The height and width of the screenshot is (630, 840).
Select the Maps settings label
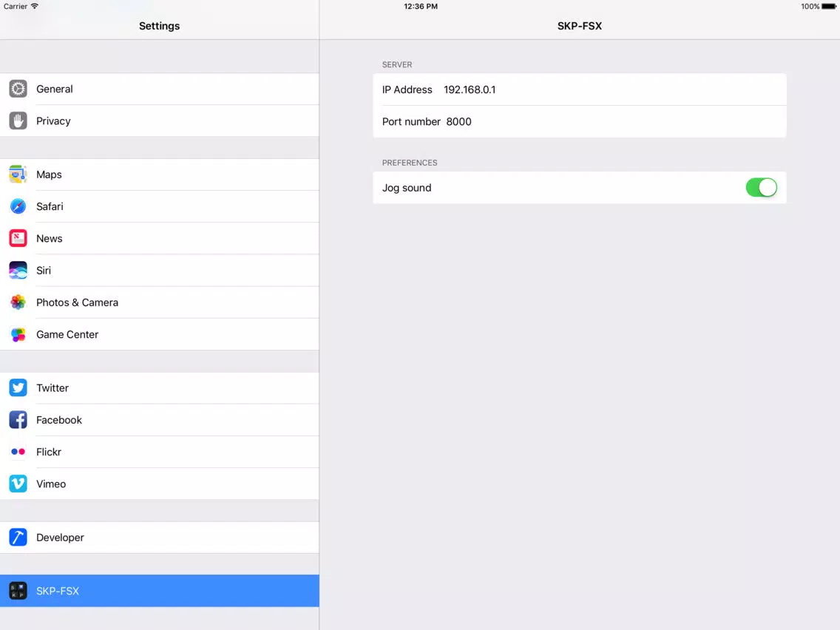(50, 175)
